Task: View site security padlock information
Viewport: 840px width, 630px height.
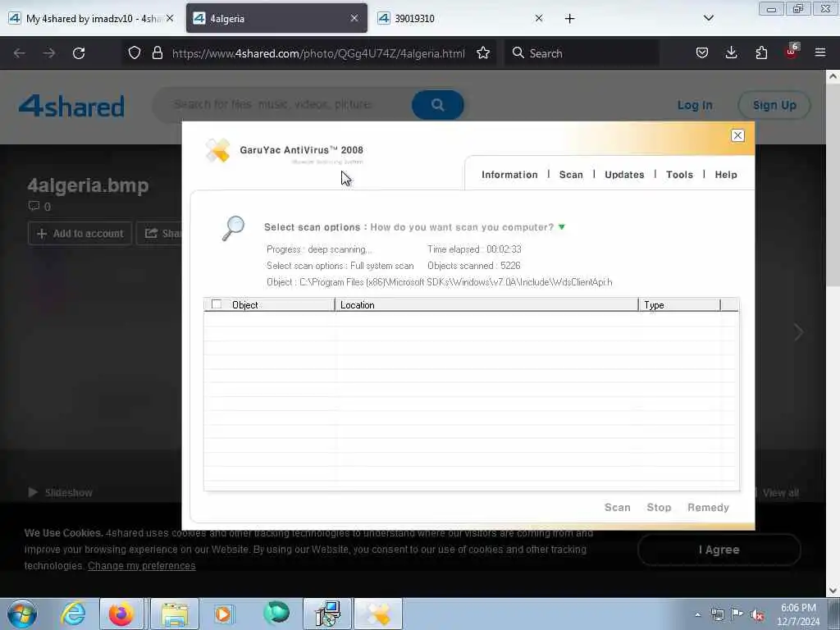Action: [157, 53]
